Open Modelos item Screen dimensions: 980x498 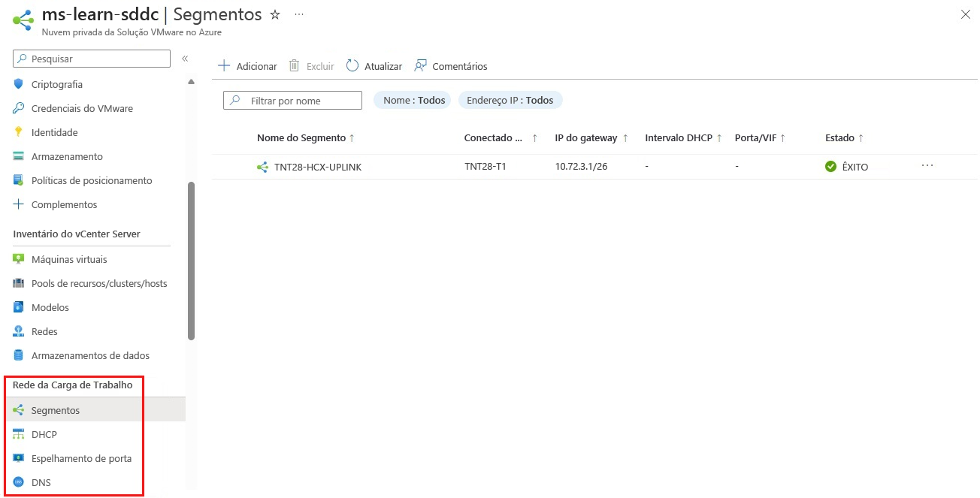[x=50, y=307]
